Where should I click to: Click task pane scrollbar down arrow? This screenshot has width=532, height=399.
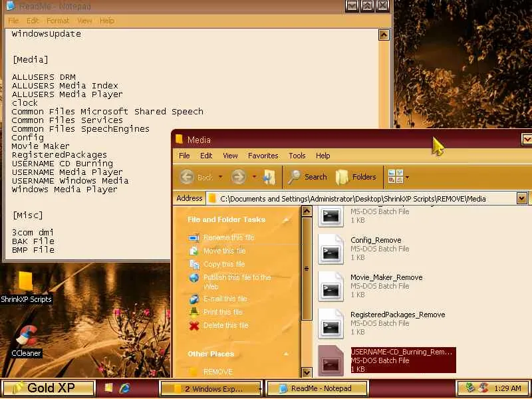tap(307, 372)
